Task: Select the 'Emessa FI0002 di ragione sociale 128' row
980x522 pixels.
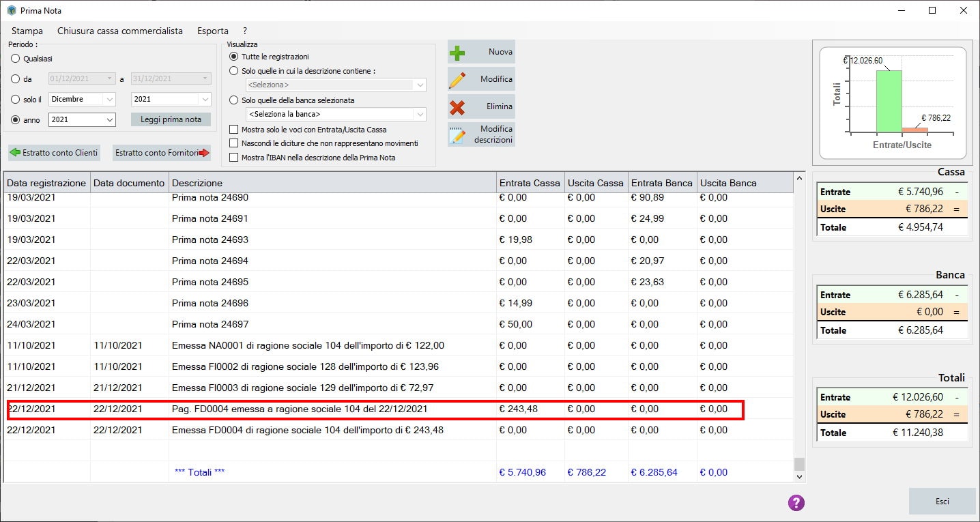Action: click(399, 366)
